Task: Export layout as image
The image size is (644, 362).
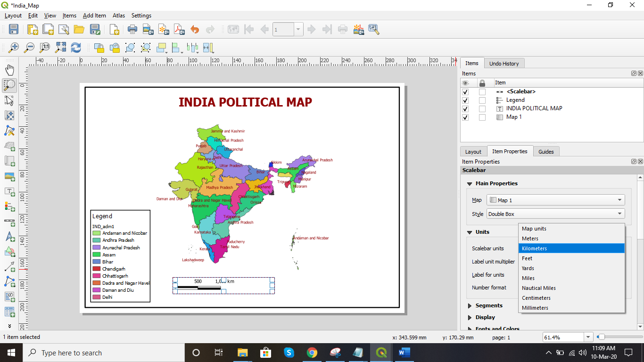Action: pos(148,29)
